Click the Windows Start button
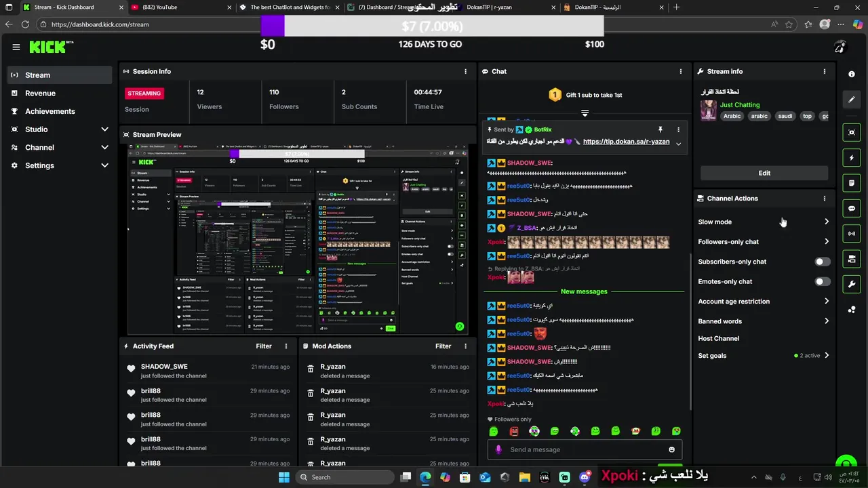Image resolution: width=868 pixels, height=488 pixels. click(283, 477)
